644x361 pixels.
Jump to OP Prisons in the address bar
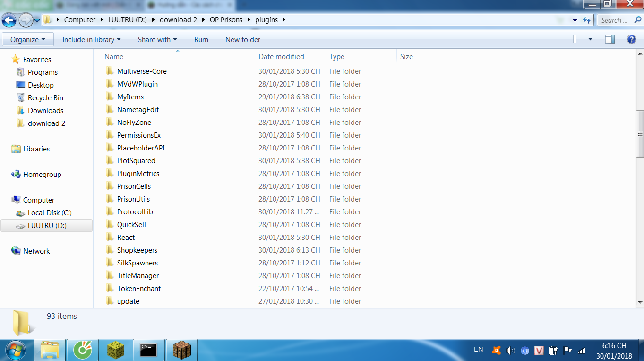226,20
